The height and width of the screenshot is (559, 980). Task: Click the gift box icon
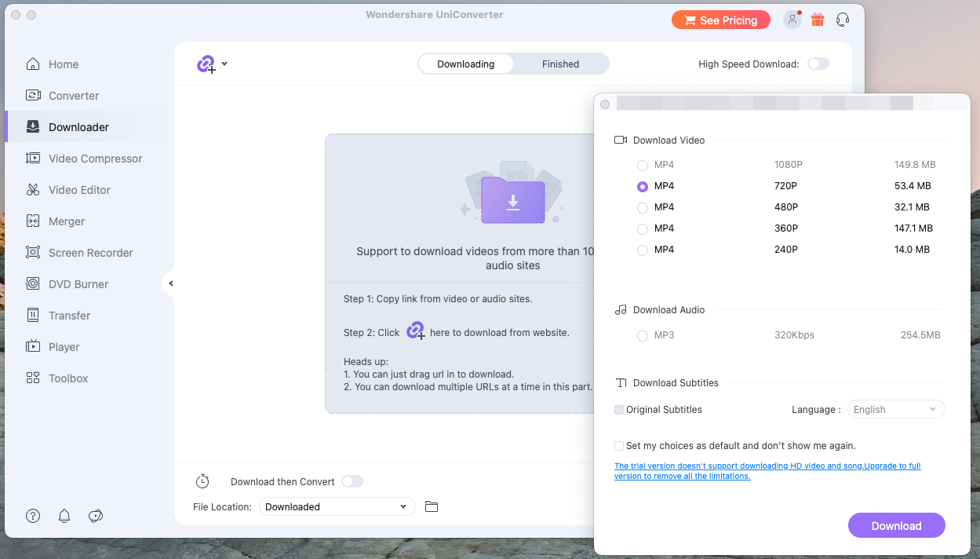click(x=818, y=20)
